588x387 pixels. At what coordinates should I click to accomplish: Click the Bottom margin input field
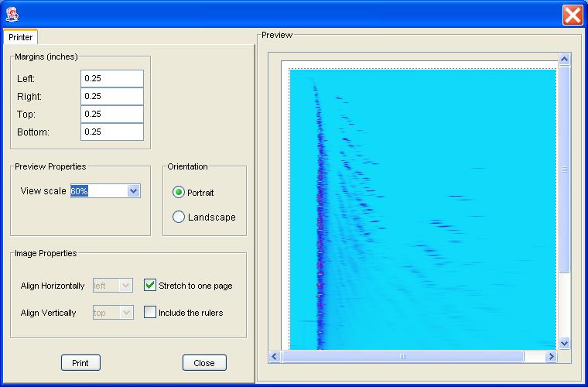[112, 132]
